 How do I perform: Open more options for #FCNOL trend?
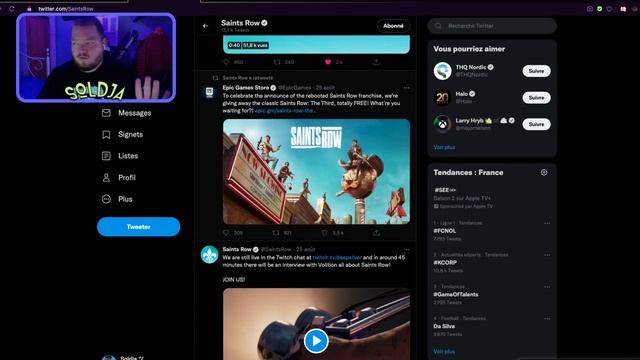click(547, 223)
